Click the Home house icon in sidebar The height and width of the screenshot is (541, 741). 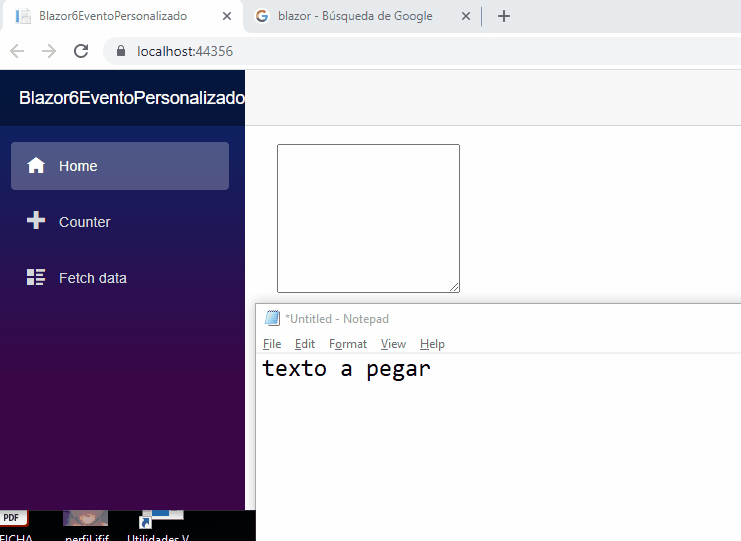(36, 166)
